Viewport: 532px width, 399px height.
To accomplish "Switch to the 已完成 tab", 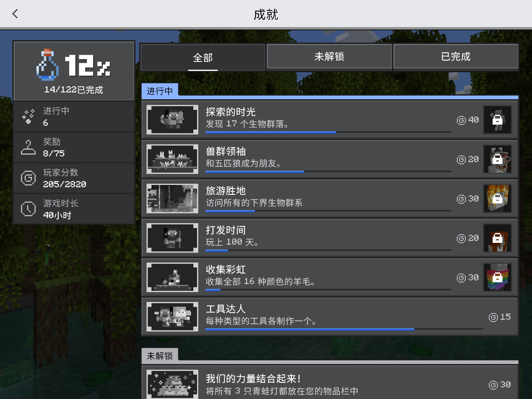I will pyautogui.click(x=456, y=57).
